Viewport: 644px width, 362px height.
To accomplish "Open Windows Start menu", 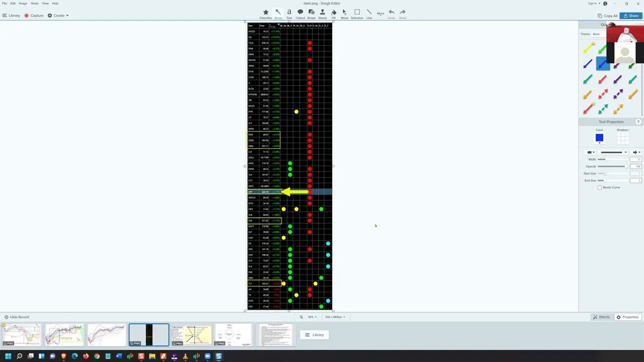I will coord(8,356).
